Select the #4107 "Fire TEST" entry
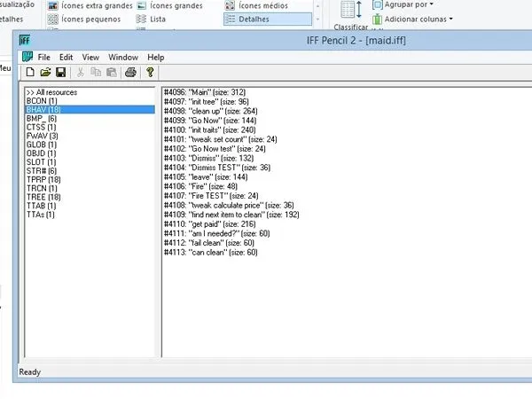Screen dimensions: 532x399 211,196
